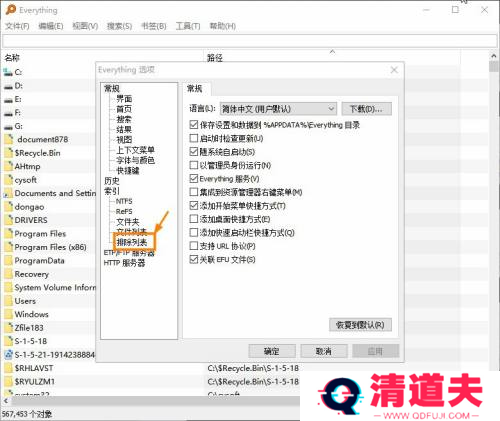The width and height of the screenshot is (500, 421).
Task: Click the Everything search input field
Action: click(250, 41)
